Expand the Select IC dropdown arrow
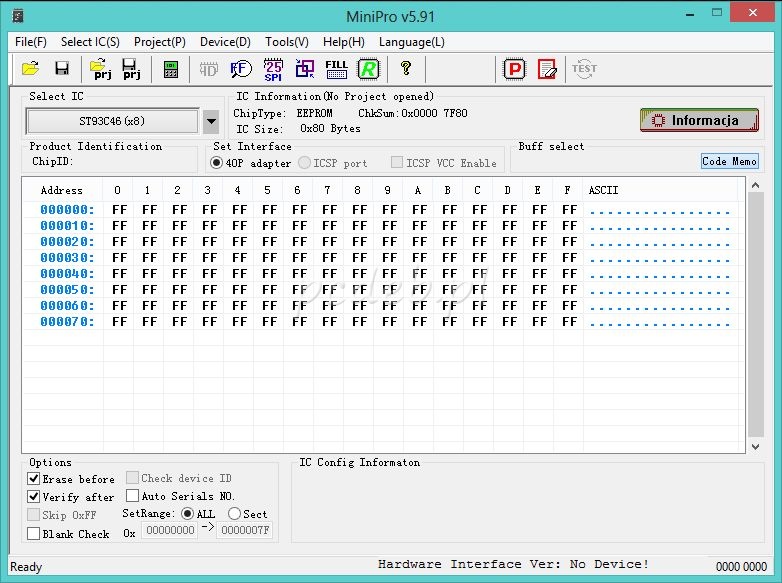Viewport: 782px width, 583px height. pos(211,121)
